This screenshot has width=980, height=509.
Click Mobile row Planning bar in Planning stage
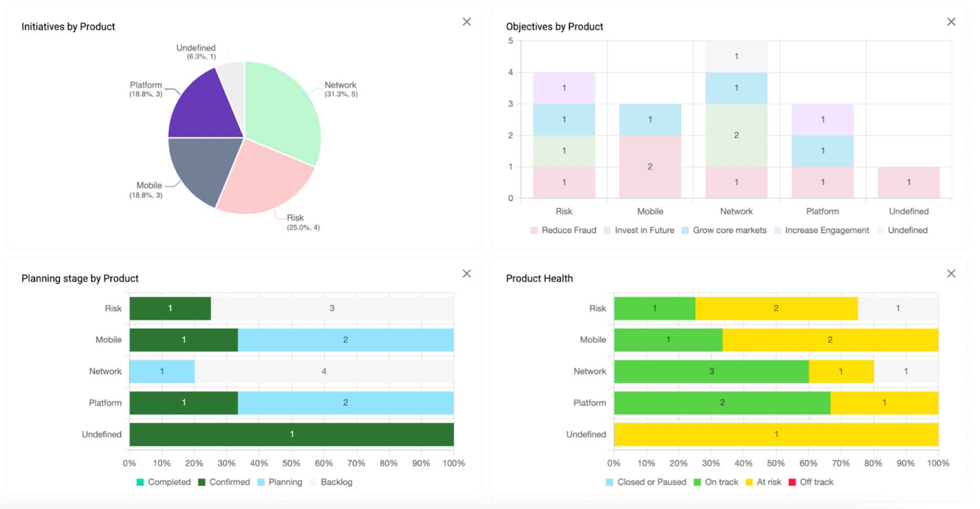coord(346,340)
